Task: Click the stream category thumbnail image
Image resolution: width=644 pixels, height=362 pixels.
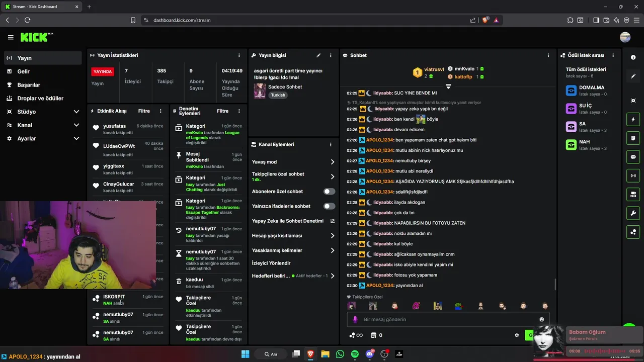Action: click(x=260, y=91)
